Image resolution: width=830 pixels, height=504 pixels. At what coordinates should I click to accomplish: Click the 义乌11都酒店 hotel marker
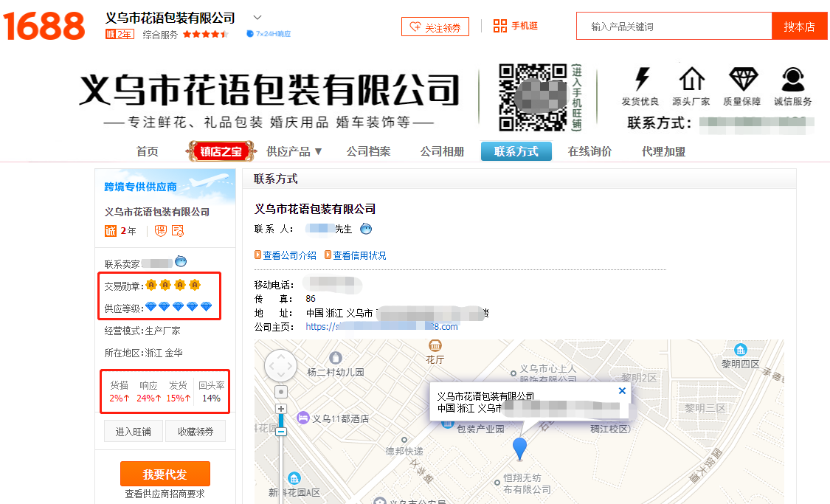[302, 418]
